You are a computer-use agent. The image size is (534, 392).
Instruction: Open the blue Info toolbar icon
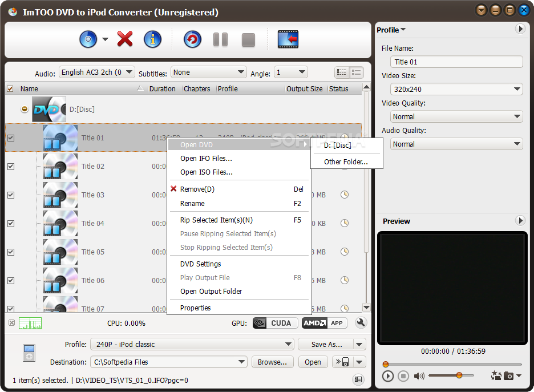pyautogui.click(x=152, y=39)
